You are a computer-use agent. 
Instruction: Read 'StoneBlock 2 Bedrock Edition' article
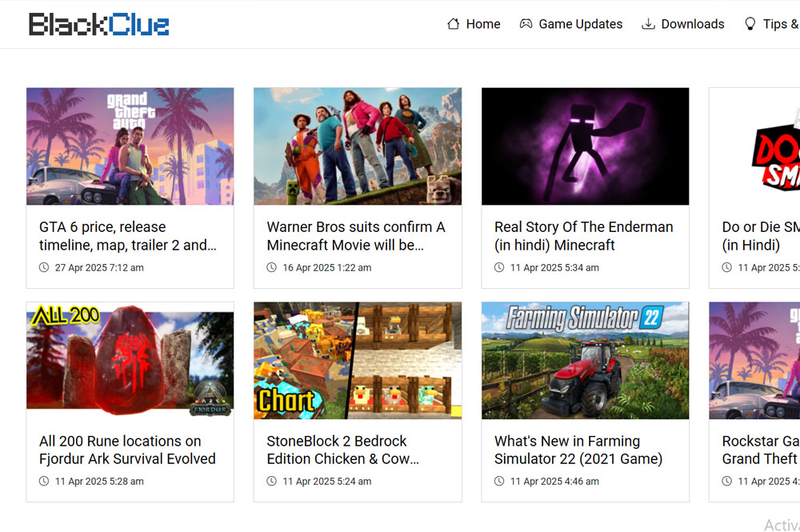[343, 450]
